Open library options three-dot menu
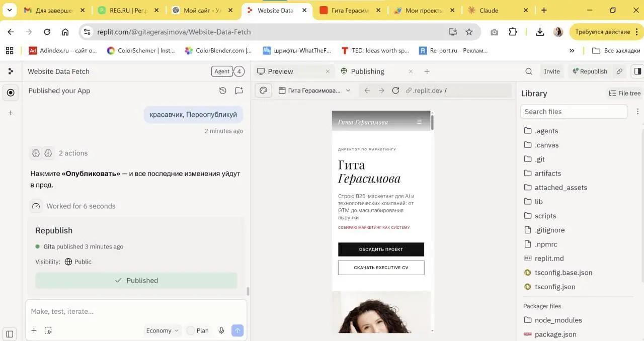 (637, 112)
